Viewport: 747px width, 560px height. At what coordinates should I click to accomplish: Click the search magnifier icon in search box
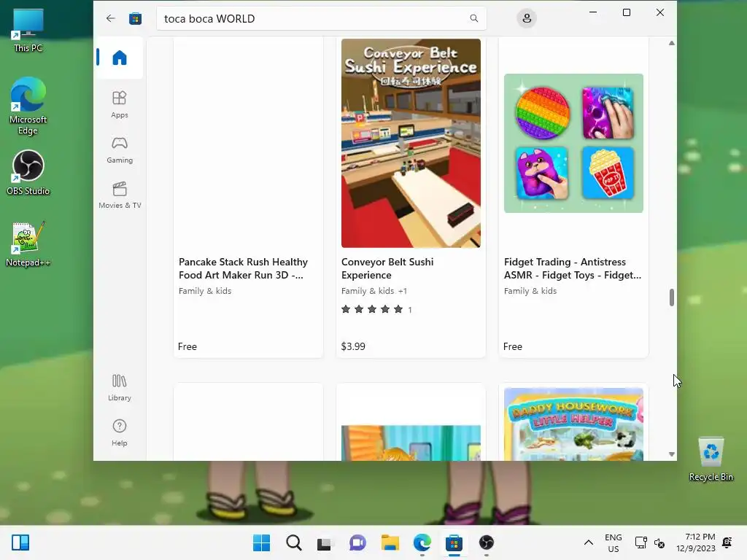pyautogui.click(x=473, y=18)
